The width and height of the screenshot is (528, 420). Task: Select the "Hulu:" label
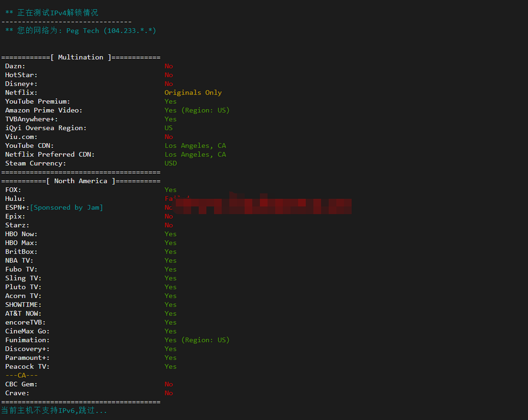[x=15, y=199]
